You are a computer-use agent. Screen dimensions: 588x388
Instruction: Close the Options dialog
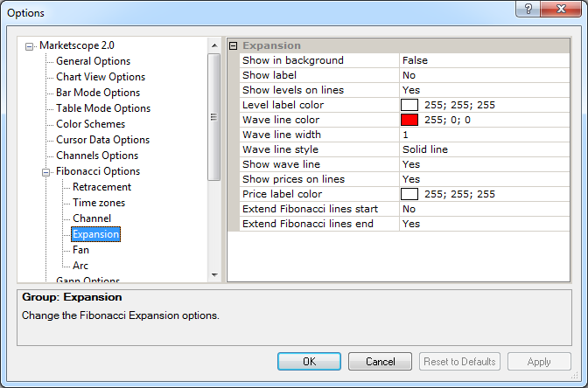click(x=561, y=9)
